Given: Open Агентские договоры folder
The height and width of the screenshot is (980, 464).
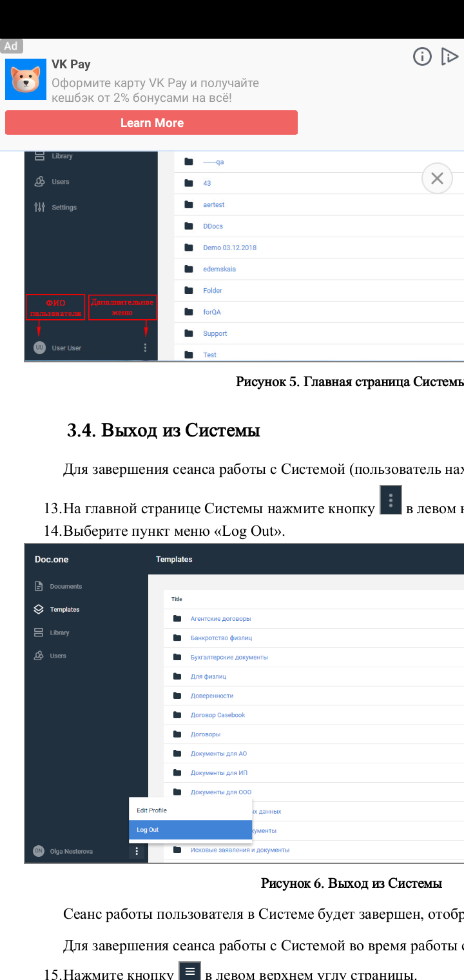Looking at the screenshot, I should (220, 619).
